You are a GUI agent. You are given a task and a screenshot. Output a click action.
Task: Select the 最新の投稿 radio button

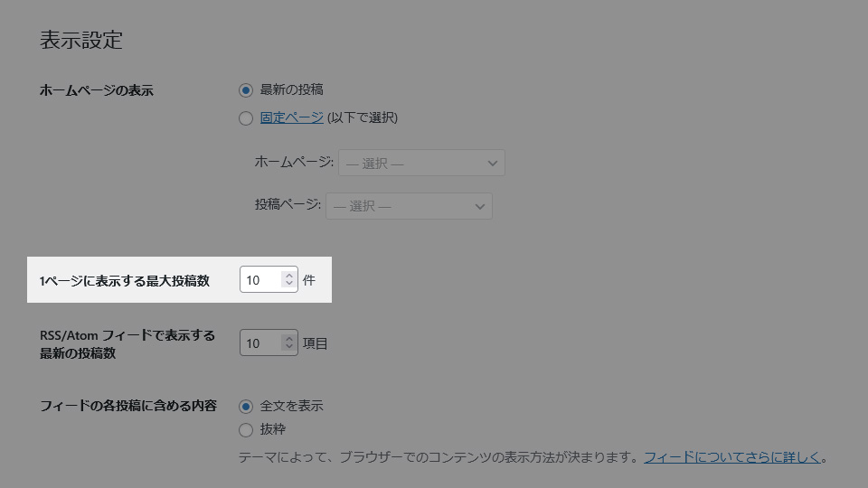246,90
